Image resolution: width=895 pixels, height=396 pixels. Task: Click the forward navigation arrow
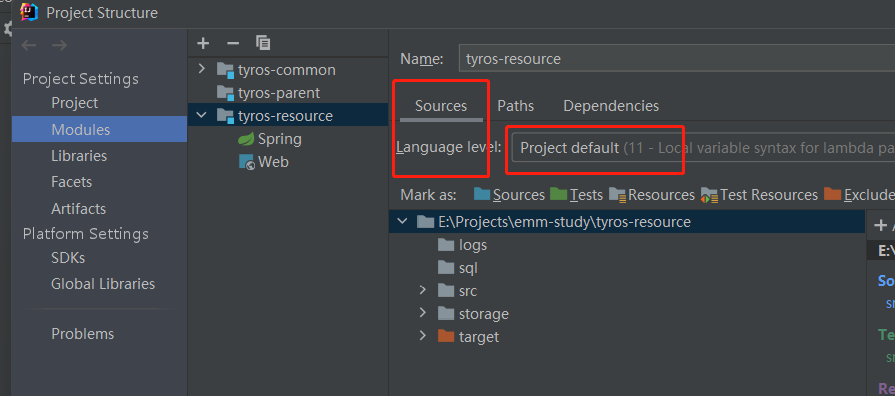59,45
